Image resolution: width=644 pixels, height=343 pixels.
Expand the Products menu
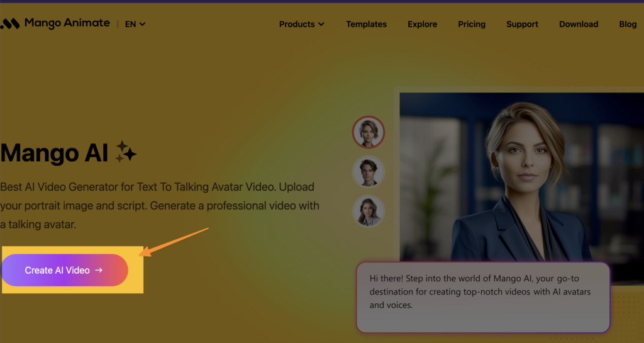[x=301, y=25]
